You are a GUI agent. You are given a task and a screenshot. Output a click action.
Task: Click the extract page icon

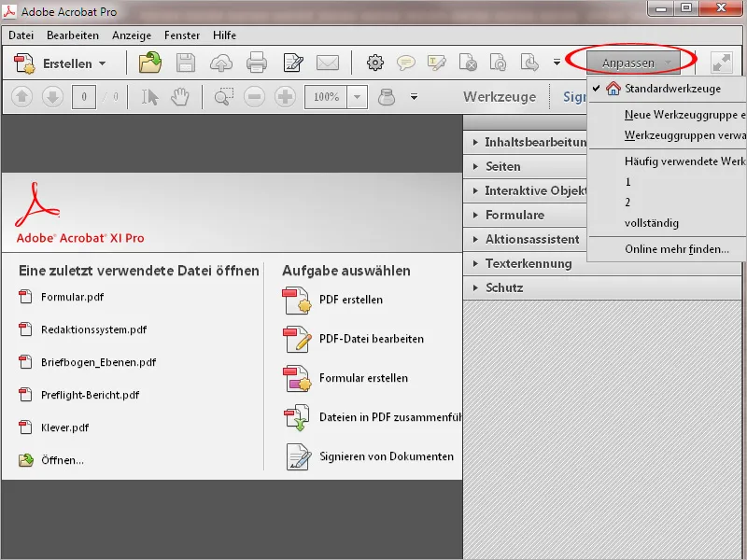(x=529, y=63)
